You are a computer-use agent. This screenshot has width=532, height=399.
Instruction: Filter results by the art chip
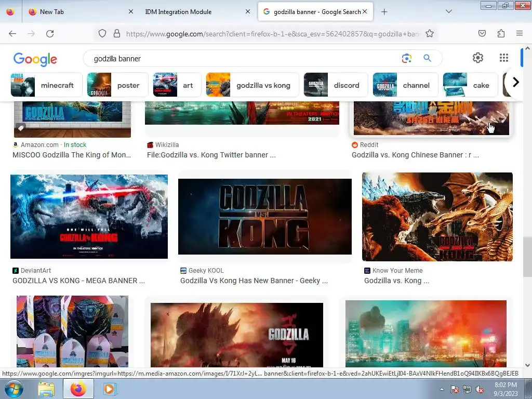tap(177, 85)
